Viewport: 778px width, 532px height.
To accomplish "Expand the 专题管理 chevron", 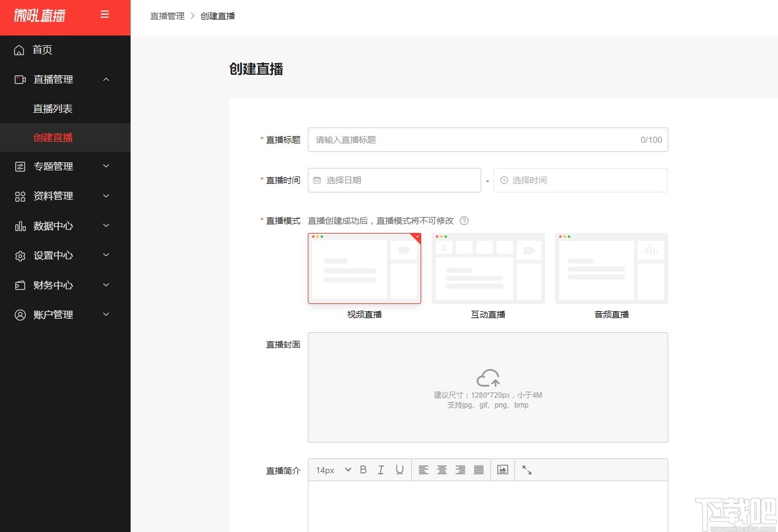I will (x=106, y=166).
